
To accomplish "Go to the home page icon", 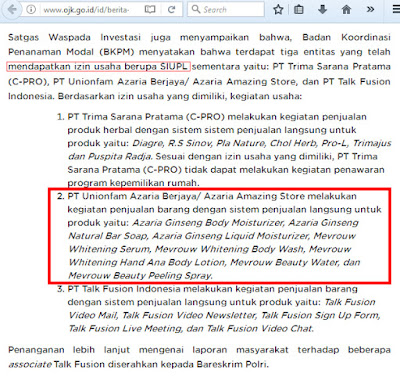I will [x=346, y=10].
